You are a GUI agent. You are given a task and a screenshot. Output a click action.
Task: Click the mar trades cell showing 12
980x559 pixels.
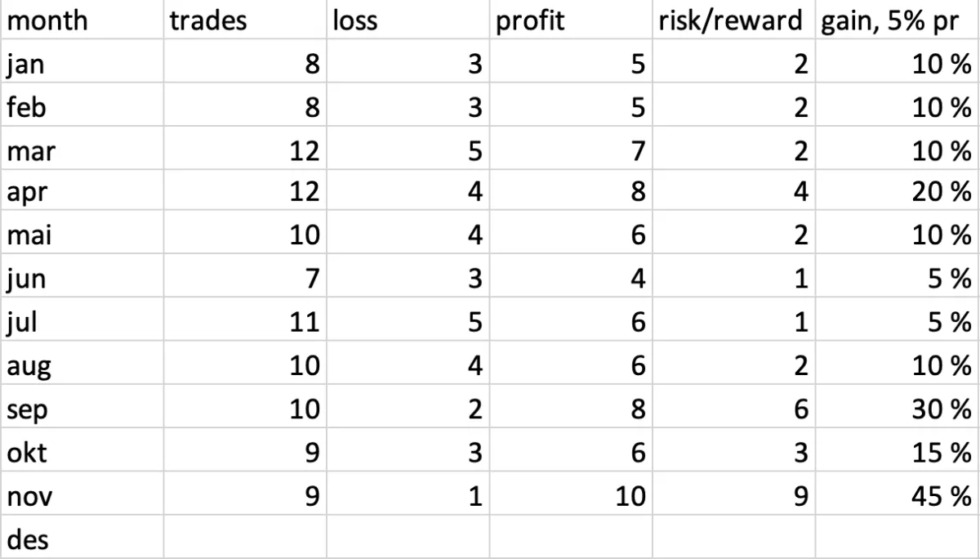pos(245,148)
